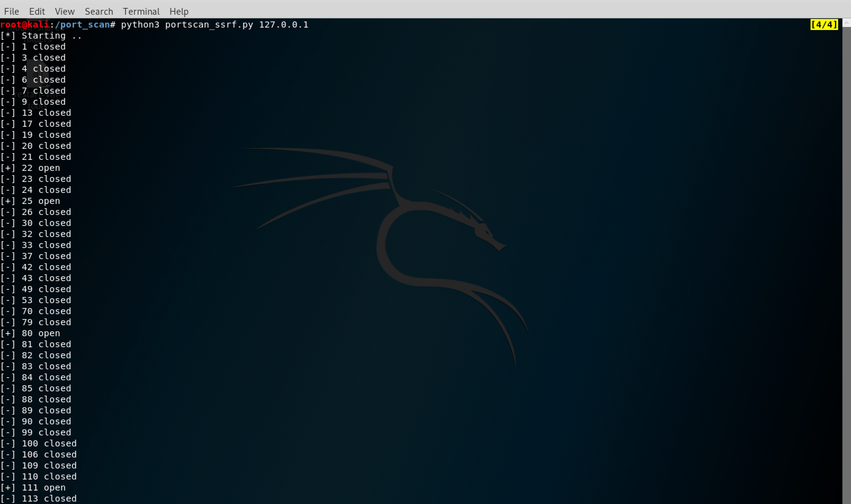The width and height of the screenshot is (851, 504).
Task: Click the '53 closed' result row
Action: (x=36, y=301)
